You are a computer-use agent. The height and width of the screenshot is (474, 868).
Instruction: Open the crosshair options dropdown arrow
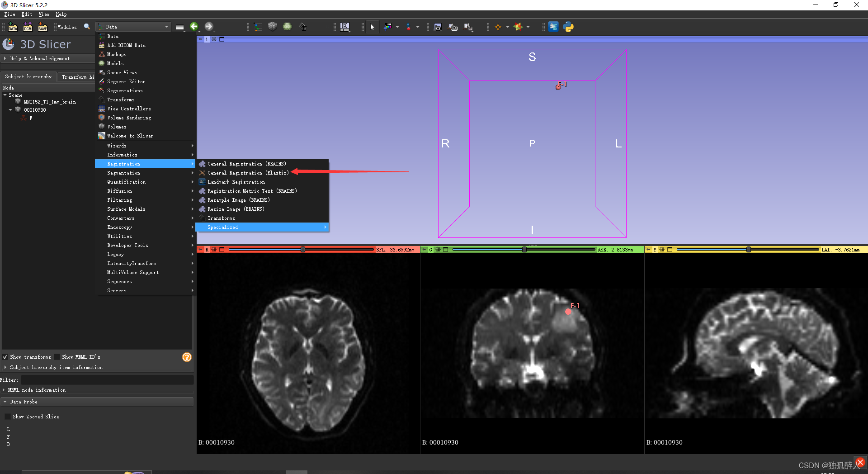508,27
